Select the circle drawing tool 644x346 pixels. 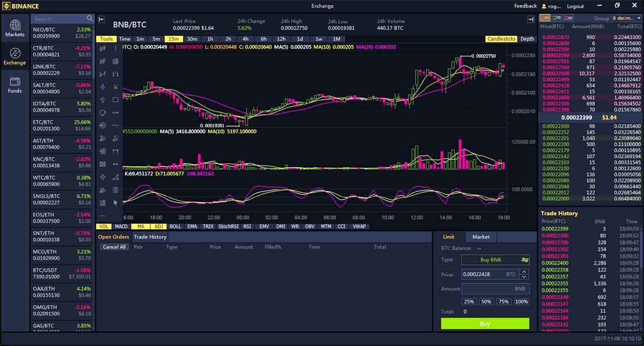(x=103, y=113)
